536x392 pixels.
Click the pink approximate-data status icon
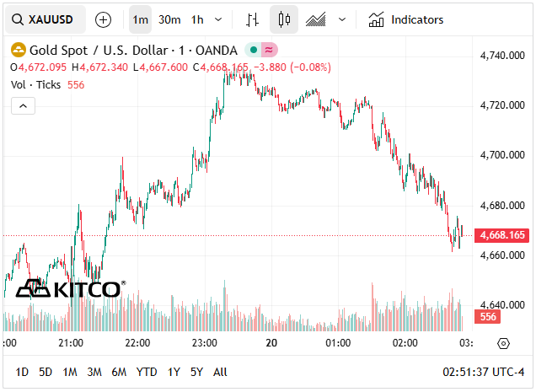269,50
